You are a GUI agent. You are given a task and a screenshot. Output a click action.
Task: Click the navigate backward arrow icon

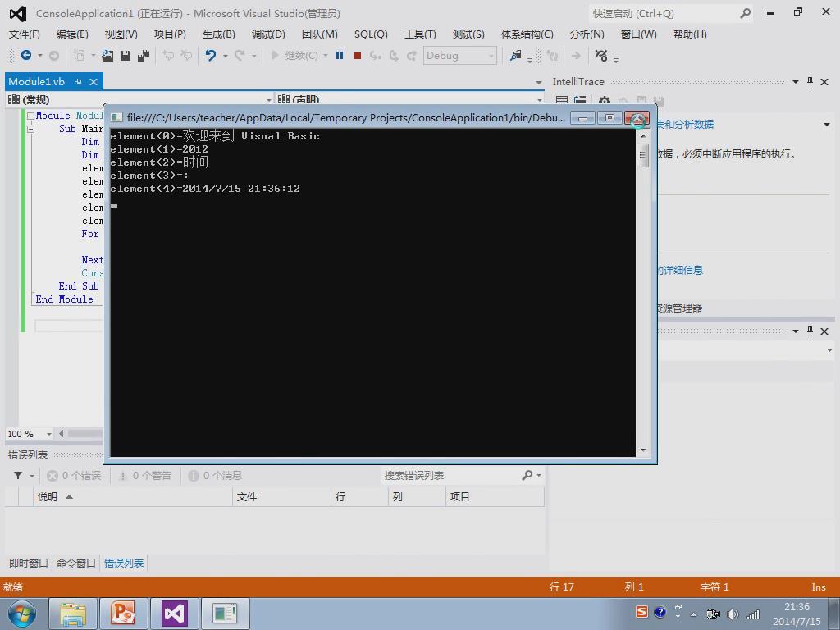coord(25,55)
